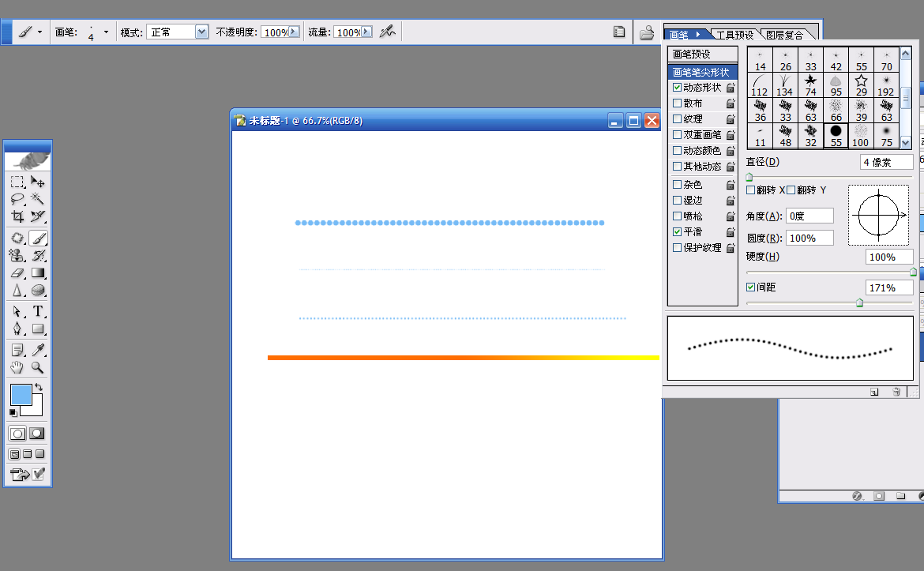
Task: Select the Type tool
Action: point(38,311)
